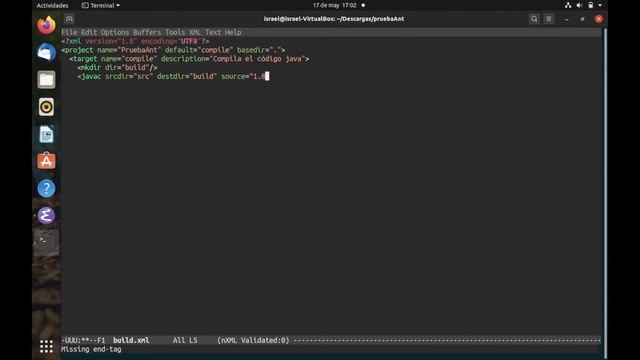
Task: Click the new tab icon in terminal header
Action: point(69,19)
